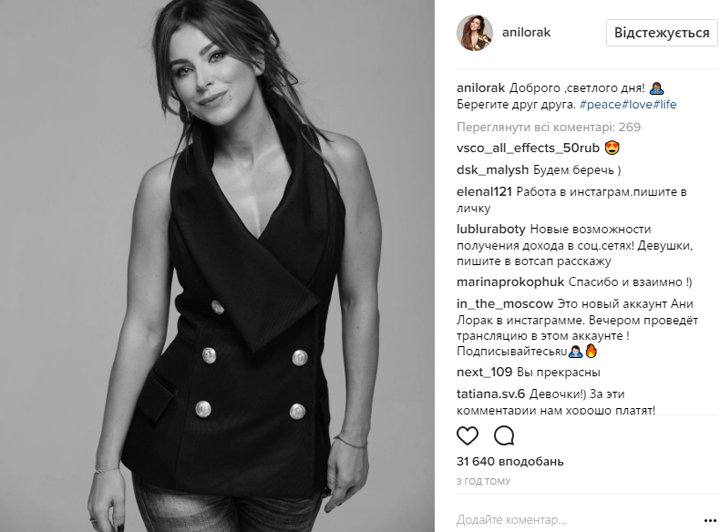
Task: Open the anilorak profile avatar
Action: pyautogui.click(x=474, y=33)
